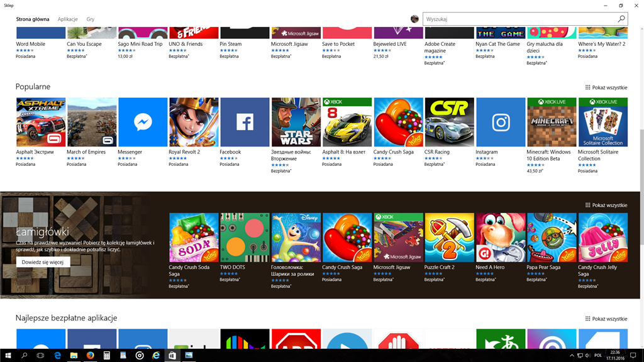Viewport: 644px width, 362px height.
Task: Open the Disney Inside Out bubbles game tile
Action: 296,237
